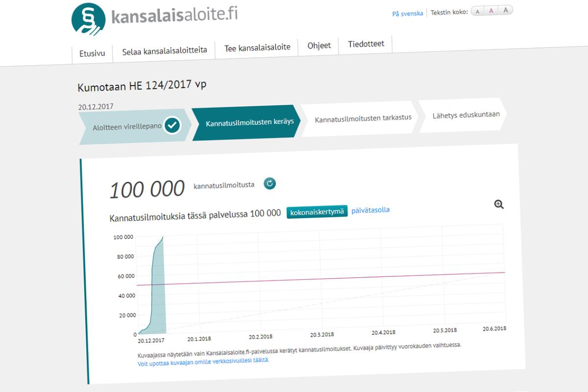Click the Kannatusilmoitusten keräys step

(x=246, y=122)
